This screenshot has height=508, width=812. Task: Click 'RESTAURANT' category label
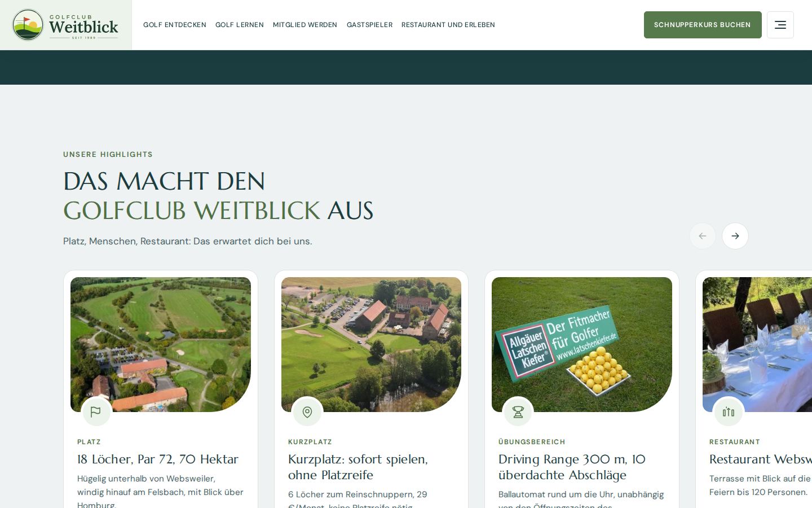pyautogui.click(x=735, y=442)
